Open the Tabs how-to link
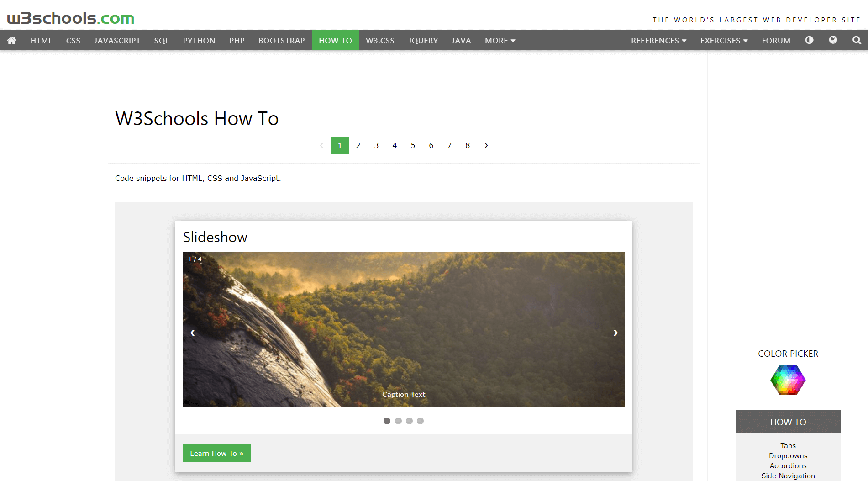 pyautogui.click(x=788, y=445)
